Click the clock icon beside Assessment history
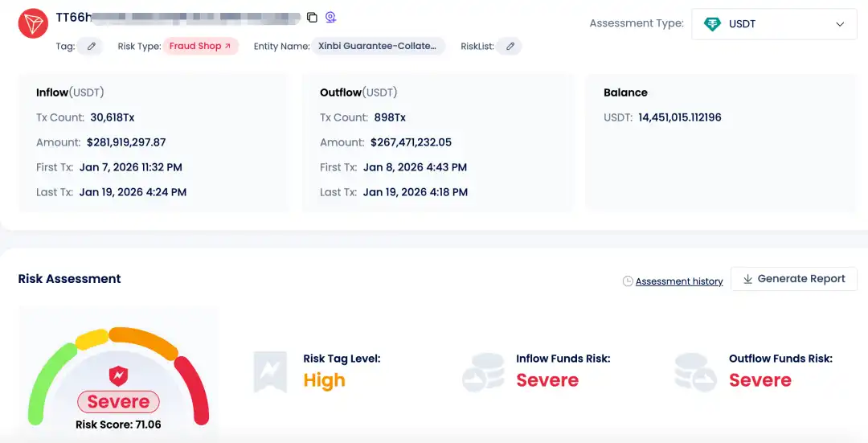 tap(628, 281)
